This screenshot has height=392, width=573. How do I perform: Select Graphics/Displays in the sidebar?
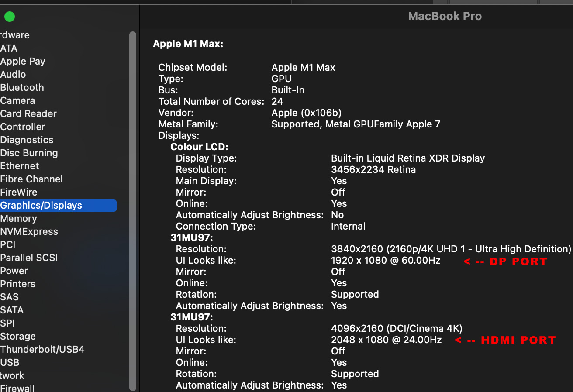(x=41, y=206)
